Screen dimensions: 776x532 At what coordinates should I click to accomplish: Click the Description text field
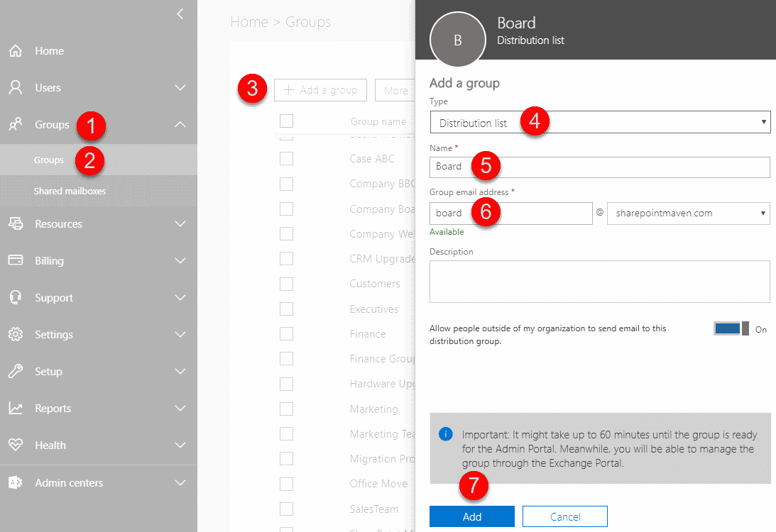coord(599,281)
